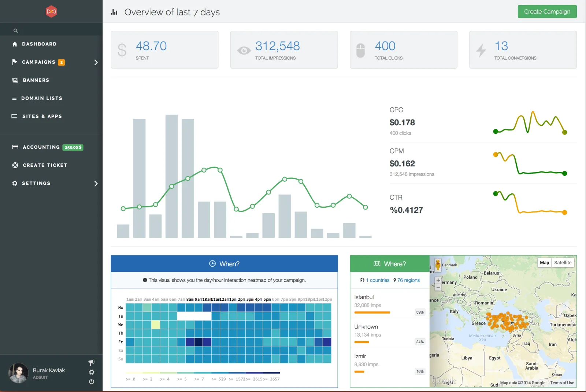Image resolution: width=586 pixels, height=392 pixels.
Task: Click the Street View pegman icon
Action: click(438, 264)
